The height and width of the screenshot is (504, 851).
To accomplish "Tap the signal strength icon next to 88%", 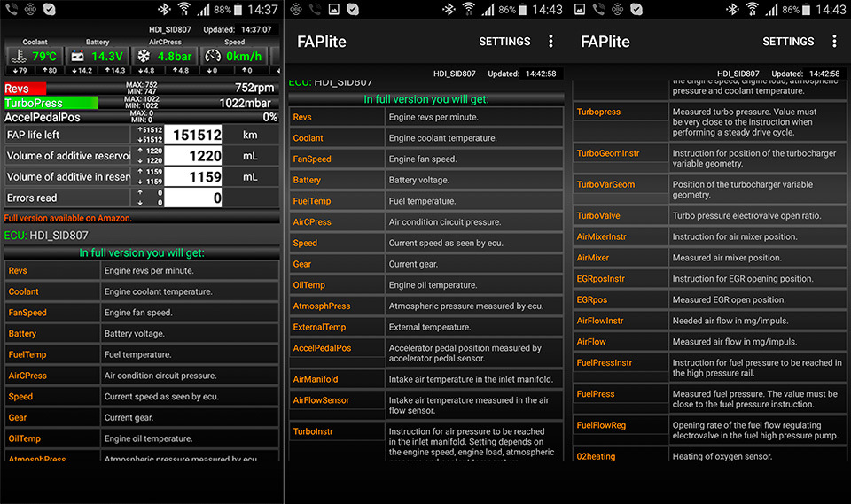I will (x=204, y=9).
